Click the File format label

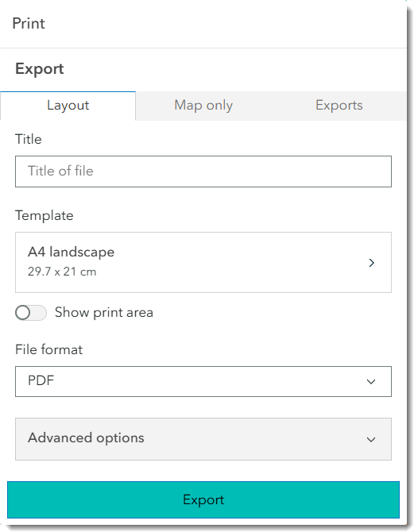click(x=49, y=349)
